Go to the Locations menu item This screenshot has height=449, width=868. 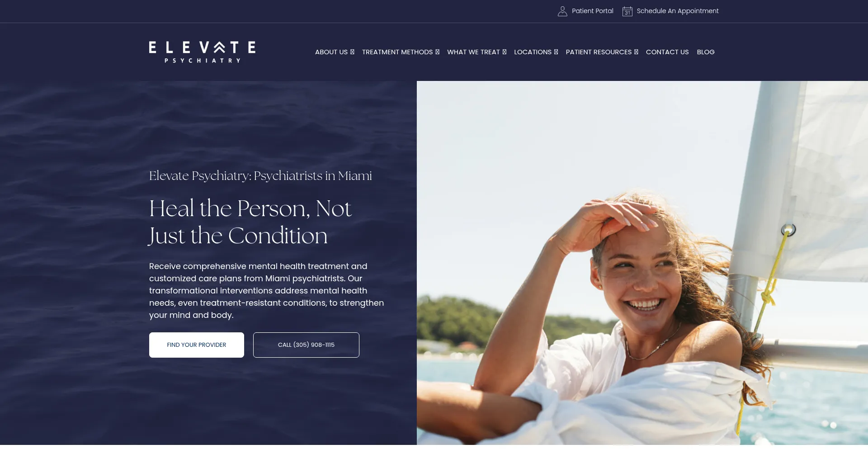(x=533, y=52)
